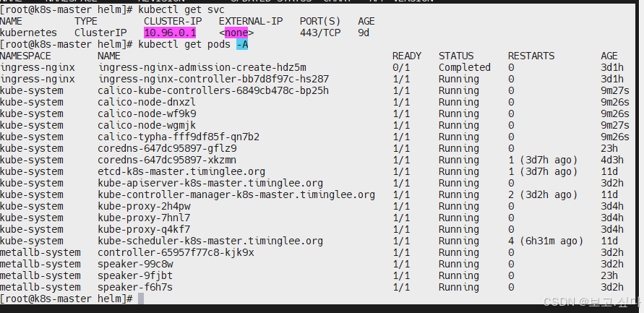Select the STATUS column header
This screenshot has width=644, height=313.
click(456, 56)
